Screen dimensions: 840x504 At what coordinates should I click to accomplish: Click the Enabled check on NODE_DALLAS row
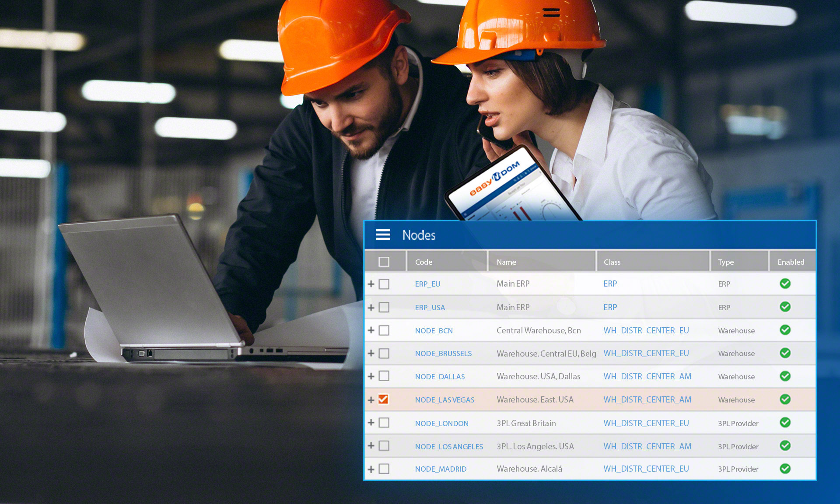point(784,376)
